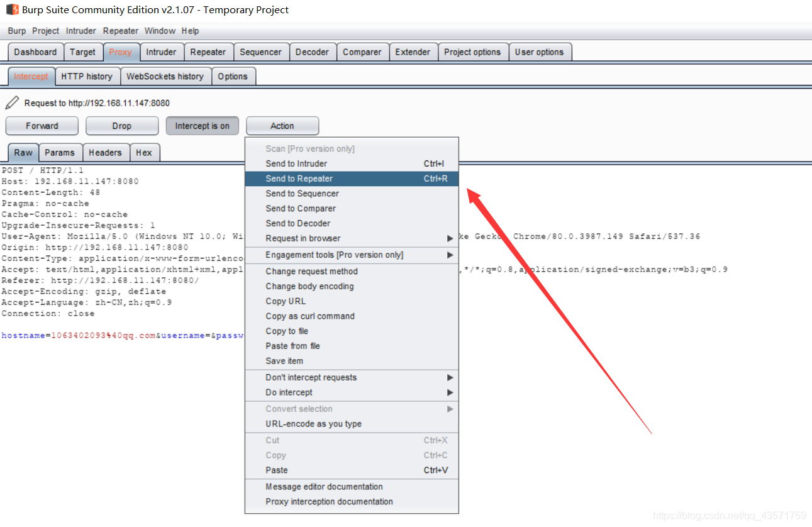The width and height of the screenshot is (812, 527).
Task: Open the Action dropdown button
Action: coord(282,126)
